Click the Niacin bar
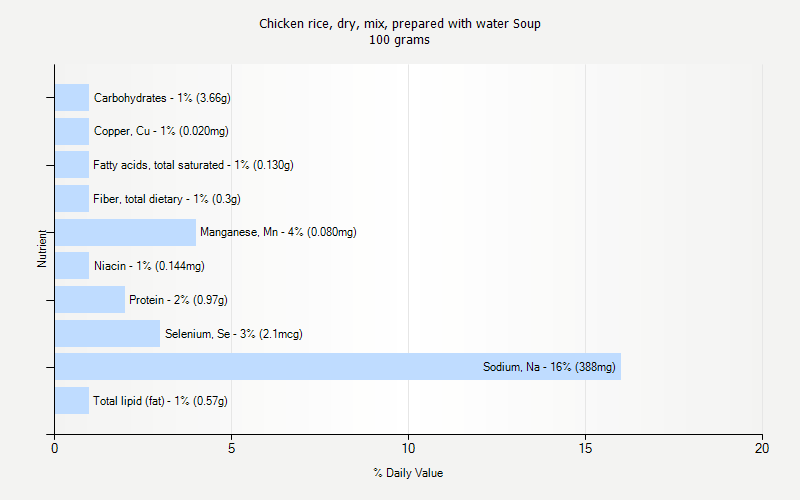 [72, 266]
